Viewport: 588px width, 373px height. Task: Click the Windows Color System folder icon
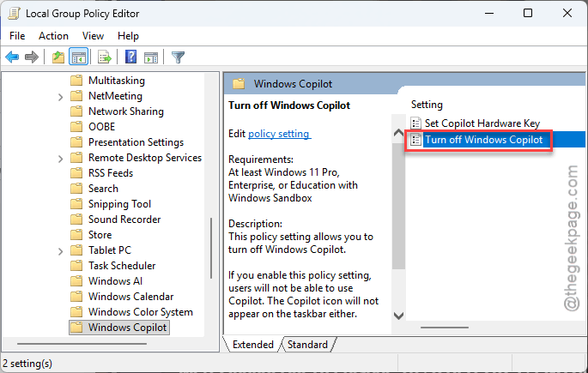click(x=76, y=311)
